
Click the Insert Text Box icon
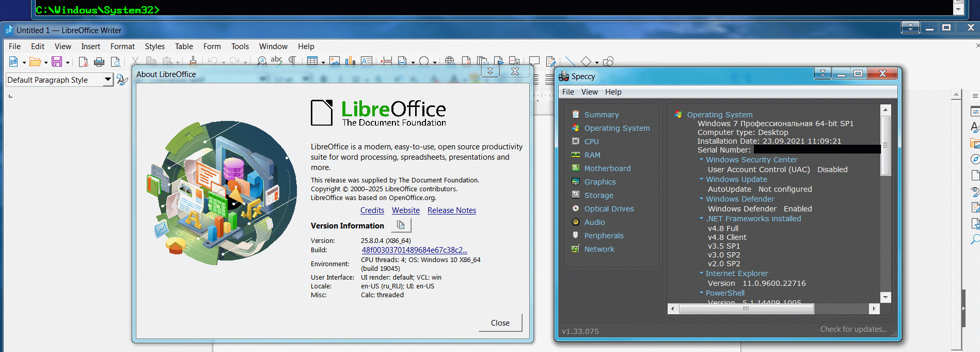tap(367, 61)
